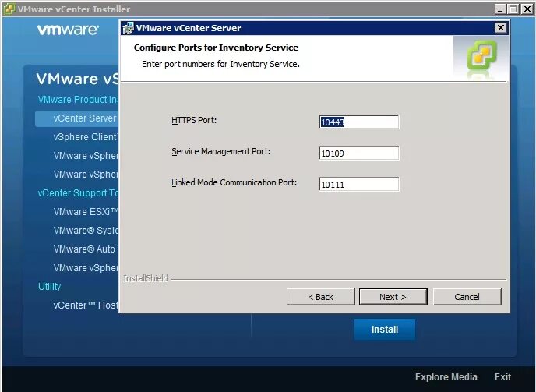Cancel the vCenter Server setup dialog
Screen dimensions: 536x392
point(467,297)
